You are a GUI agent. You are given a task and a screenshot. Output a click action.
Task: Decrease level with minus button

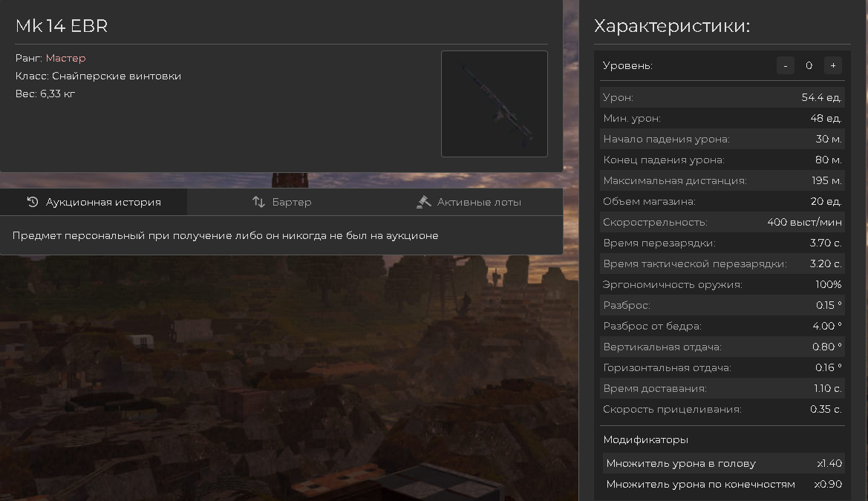[x=785, y=65]
